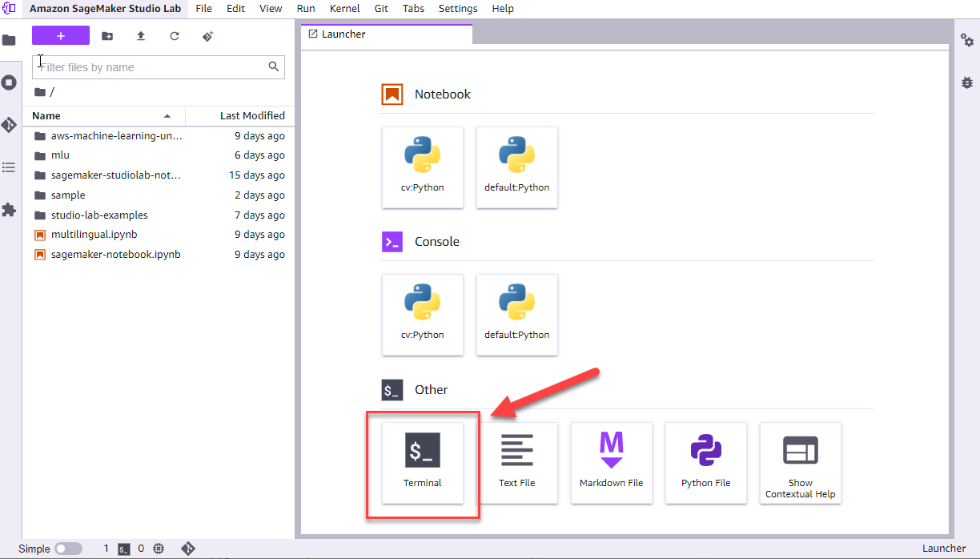Image resolution: width=980 pixels, height=559 pixels.
Task: Click the Launcher label in status bar
Action: coord(944,549)
